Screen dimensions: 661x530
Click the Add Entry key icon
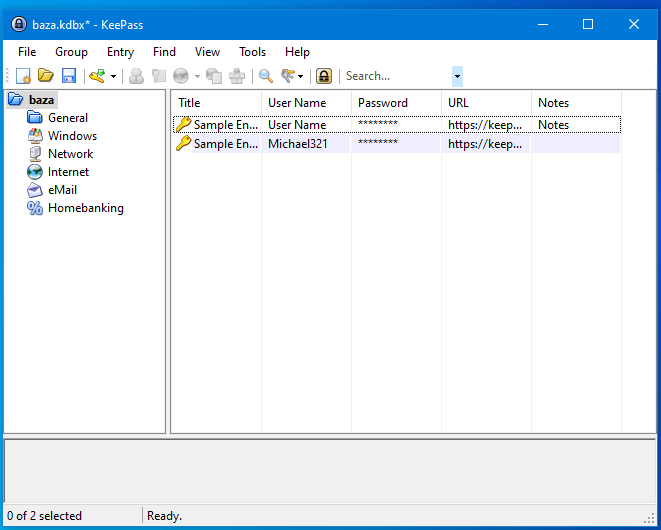(x=97, y=76)
